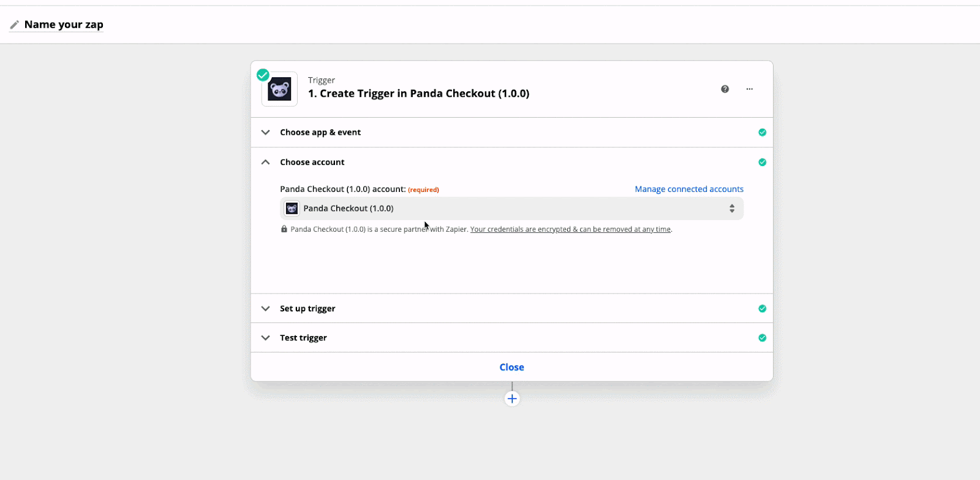
Task: Expand the Set up trigger chevron
Action: pos(265,309)
